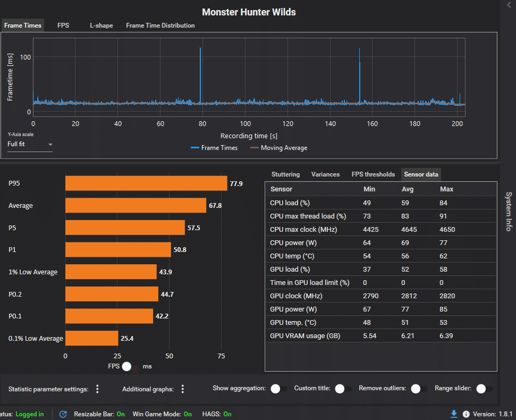
Task: Click the Avg column header
Action: (408, 189)
